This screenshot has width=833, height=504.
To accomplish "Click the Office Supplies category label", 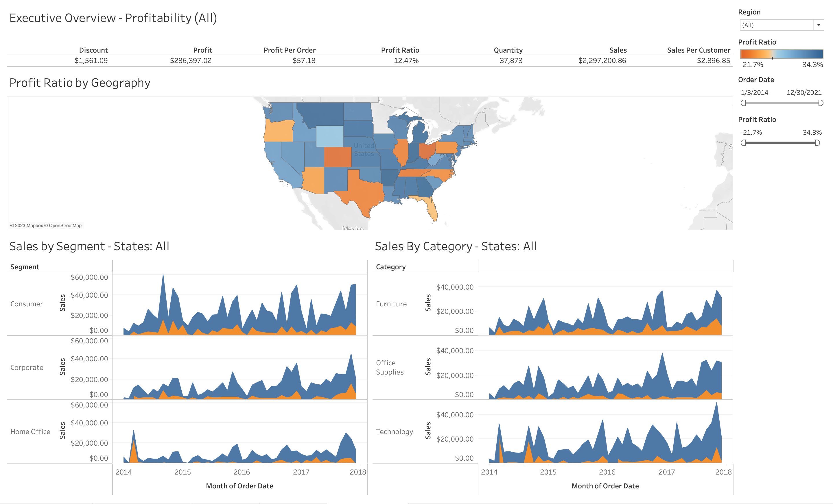I will tap(389, 368).
